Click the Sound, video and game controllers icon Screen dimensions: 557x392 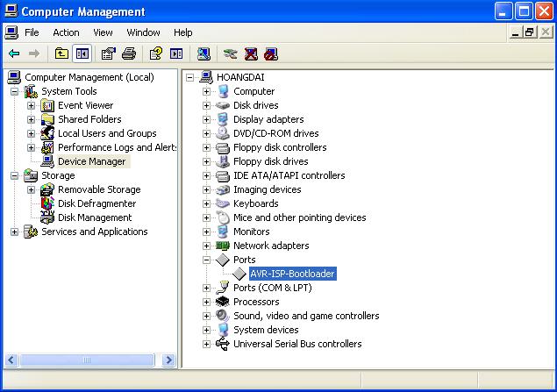point(223,316)
